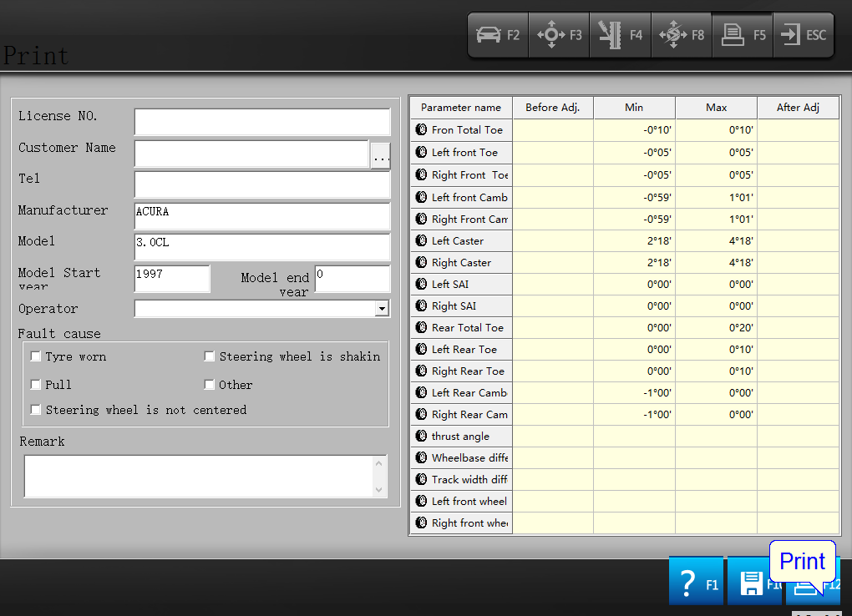Click the License NO. input field
Viewport: 852px width, 616px height.
click(261, 122)
